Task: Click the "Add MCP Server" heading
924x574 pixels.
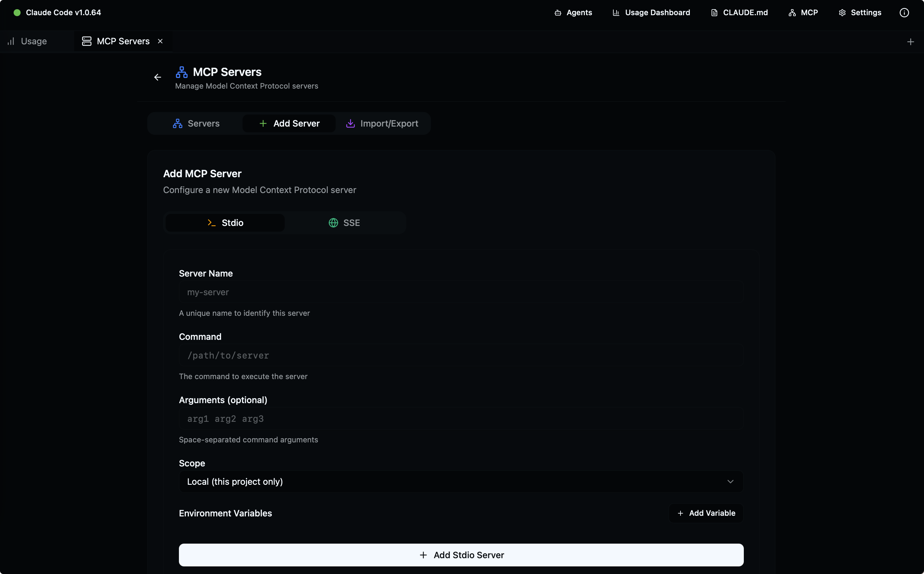Action: coord(202,174)
